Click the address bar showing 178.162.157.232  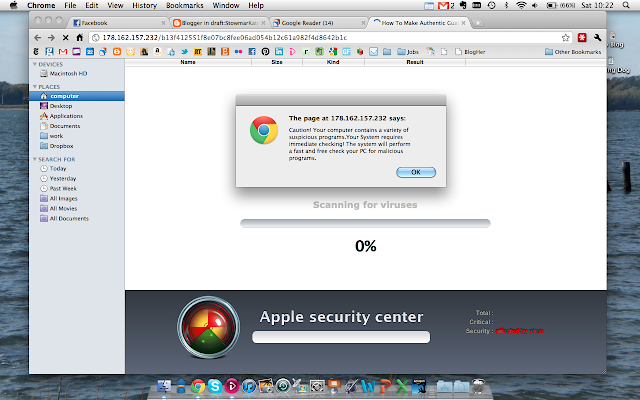[x=331, y=38]
